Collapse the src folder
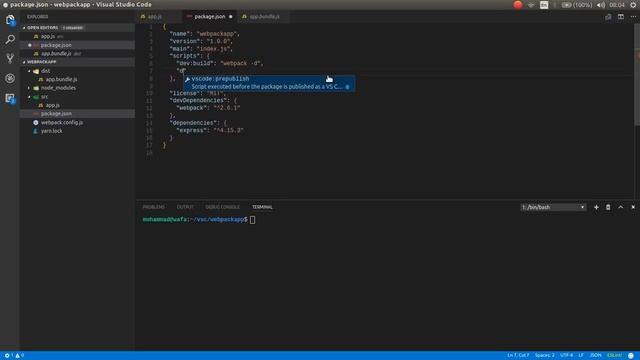Screen dimensions: 640x360 coord(29,97)
